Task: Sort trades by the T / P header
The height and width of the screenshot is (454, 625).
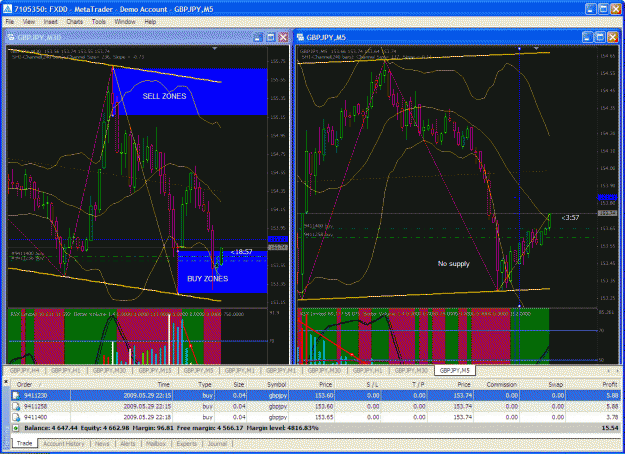Action: [x=404, y=385]
